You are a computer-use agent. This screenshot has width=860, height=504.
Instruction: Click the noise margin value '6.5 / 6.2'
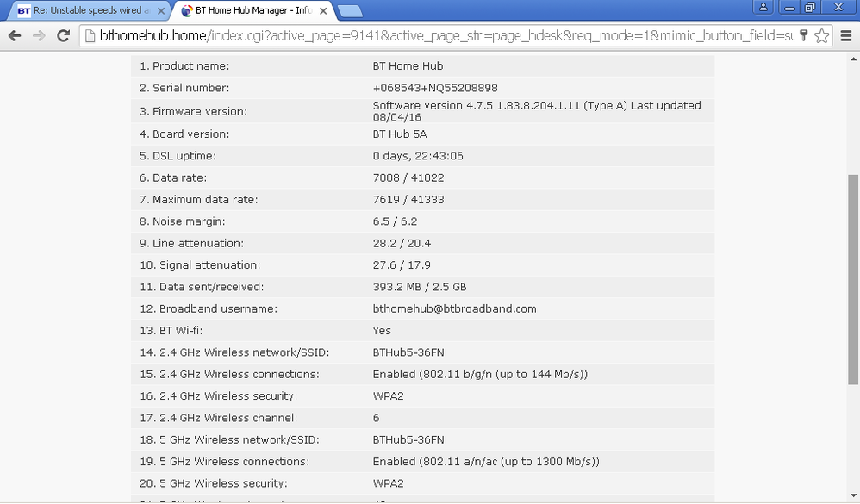click(395, 221)
